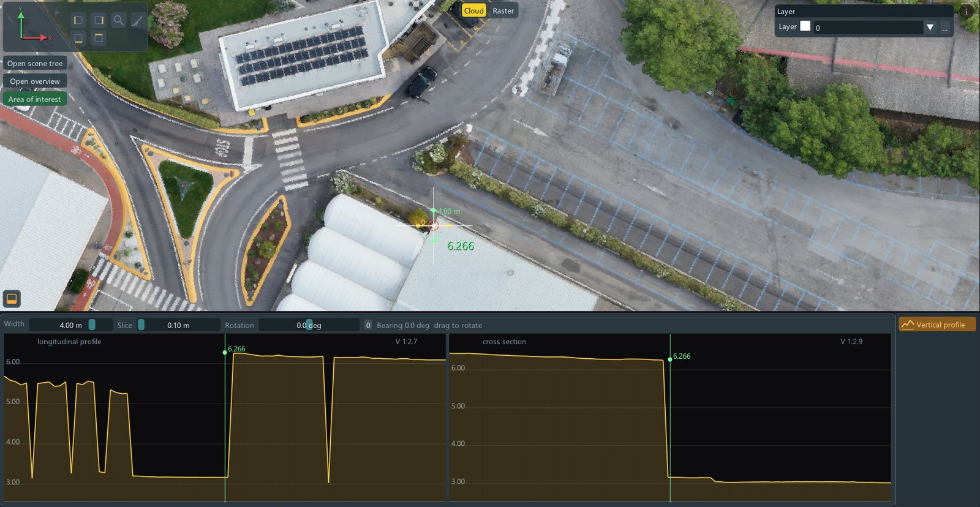Click the Rotation slider handle
Screen dimensions: 980x507
(x=309, y=325)
